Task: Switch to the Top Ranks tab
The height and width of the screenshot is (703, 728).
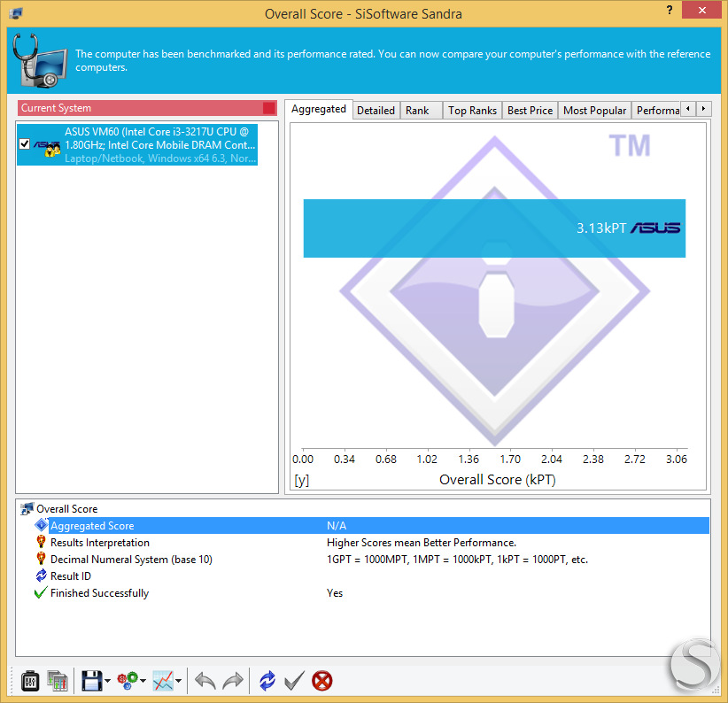Action: [472, 111]
